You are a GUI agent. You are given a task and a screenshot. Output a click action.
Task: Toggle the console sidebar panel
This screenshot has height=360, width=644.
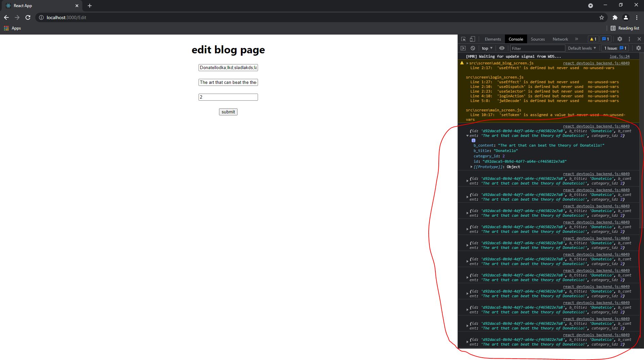pyautogui.click(x=463, y=48)
